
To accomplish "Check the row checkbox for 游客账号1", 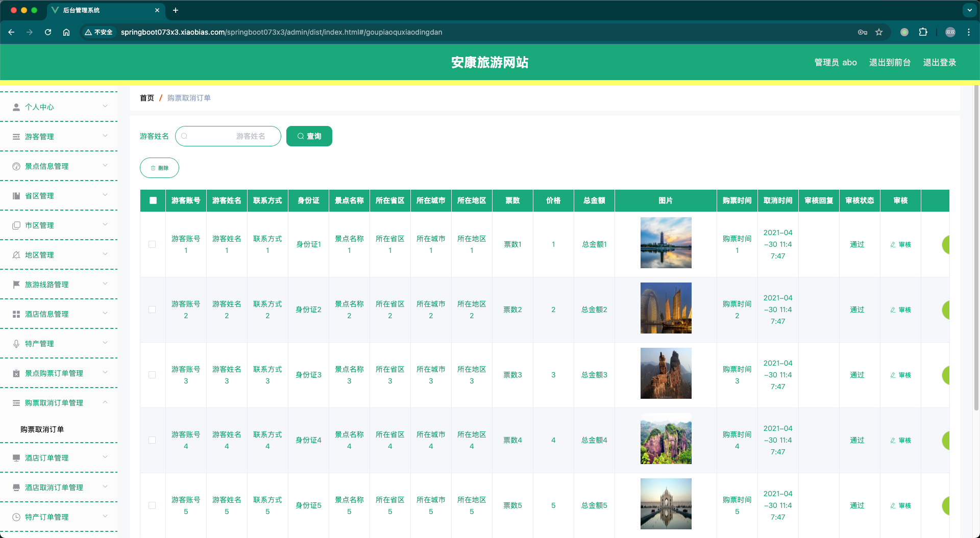I will [x=152, y=244].
